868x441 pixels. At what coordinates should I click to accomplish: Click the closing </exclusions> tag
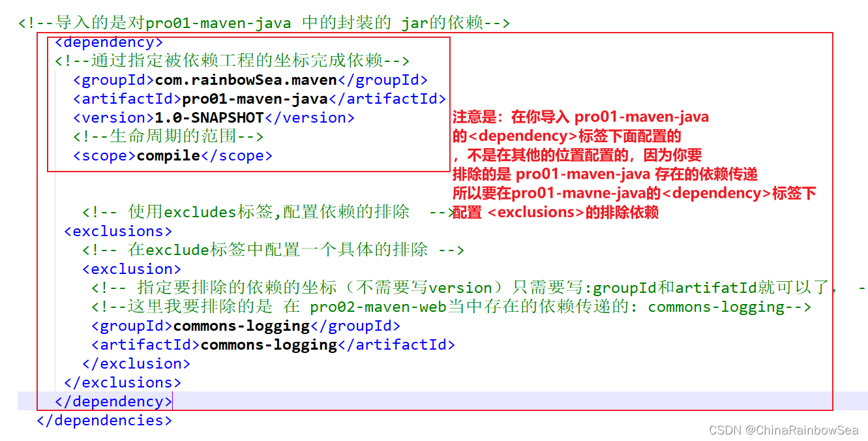[x=123, y=383]
